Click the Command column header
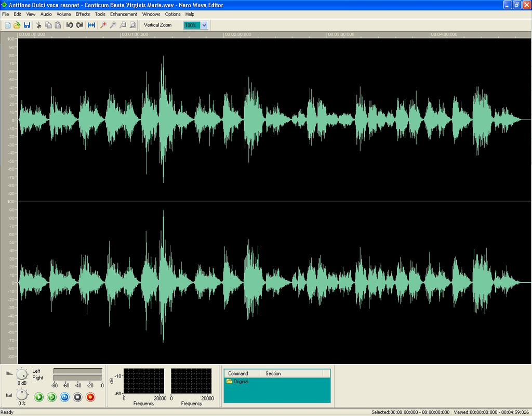This screenshot has height=416, width=532. [243, 373]
